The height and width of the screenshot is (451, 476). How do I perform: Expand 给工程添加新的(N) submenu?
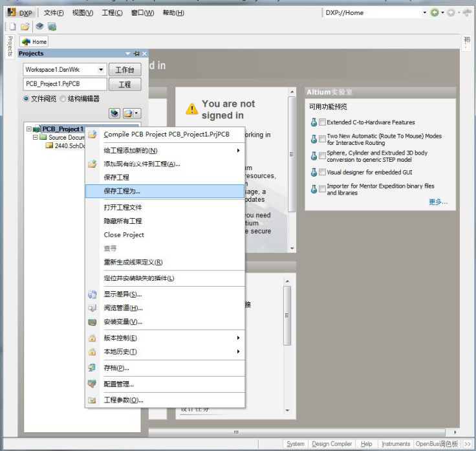pyautogui.click(x=238, y=150)
